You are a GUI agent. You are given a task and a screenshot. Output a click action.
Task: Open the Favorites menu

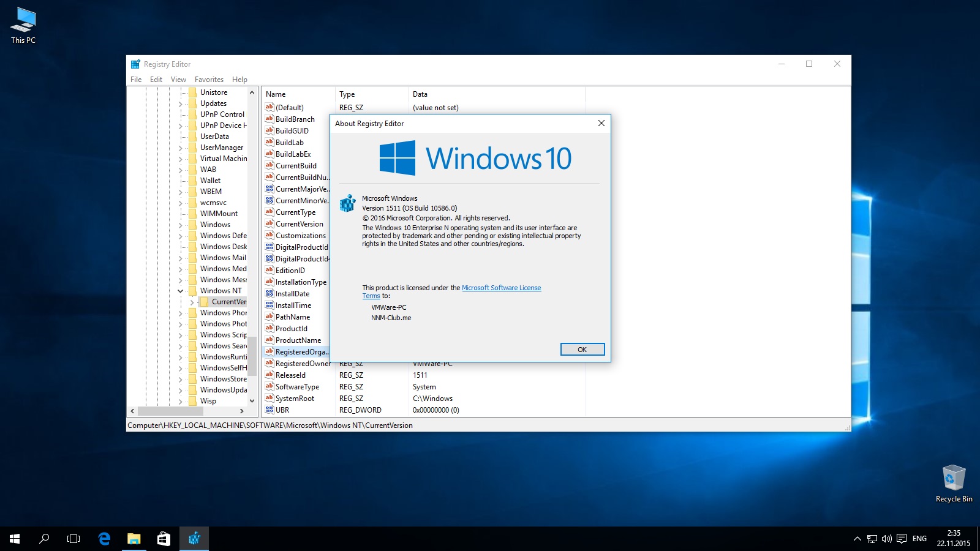pyautogui.click(x=209, y=80)
